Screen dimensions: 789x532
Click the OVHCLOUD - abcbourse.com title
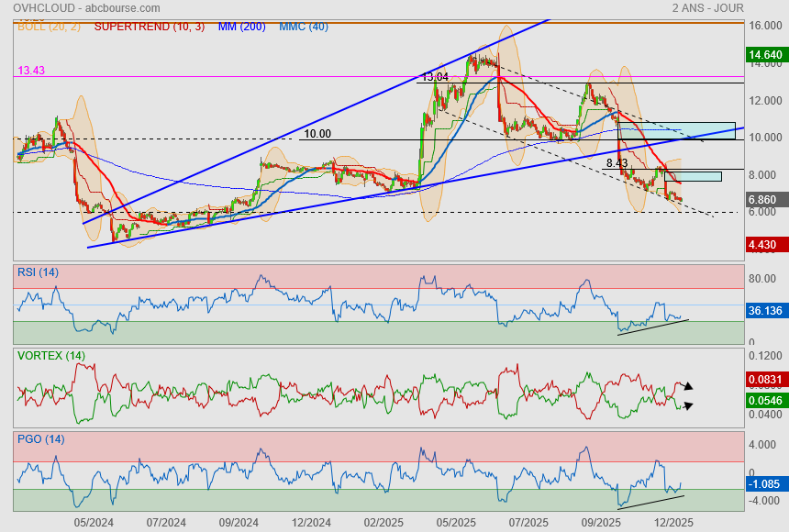[x=83, y=8]
